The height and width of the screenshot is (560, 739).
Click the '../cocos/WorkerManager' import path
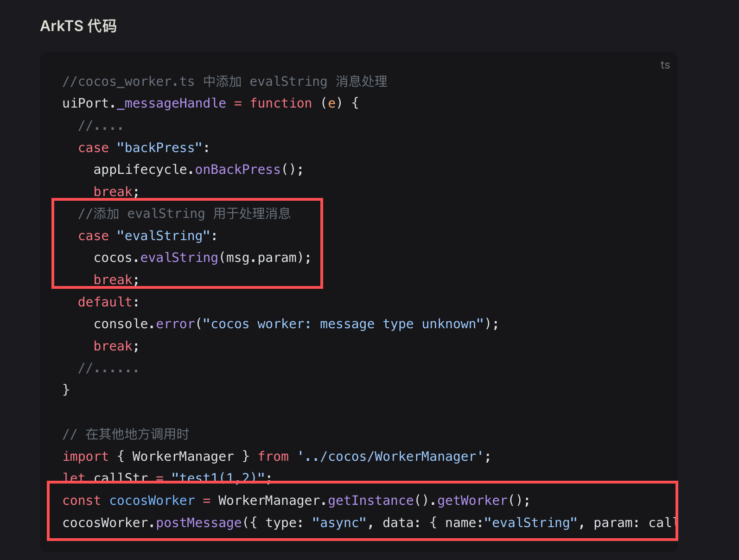click(x=390, y=457)
